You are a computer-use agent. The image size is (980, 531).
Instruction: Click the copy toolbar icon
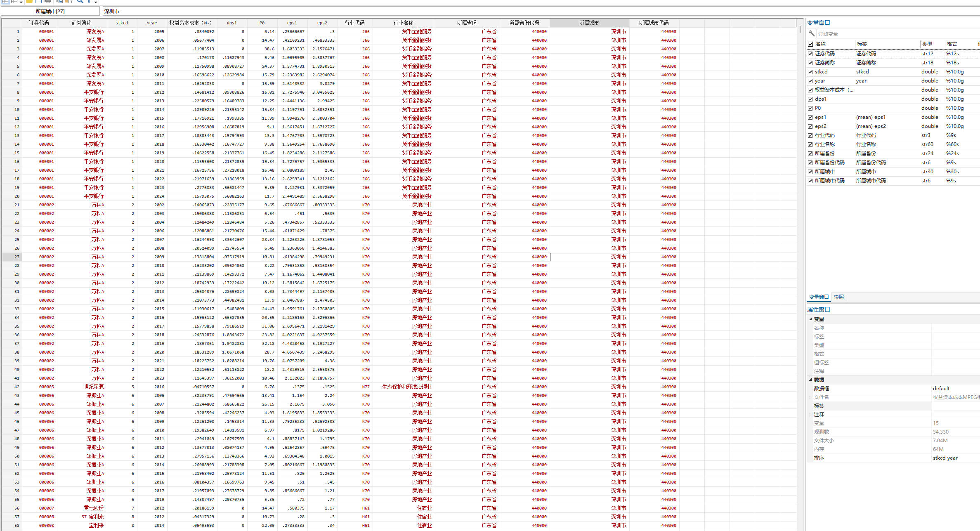59,1
